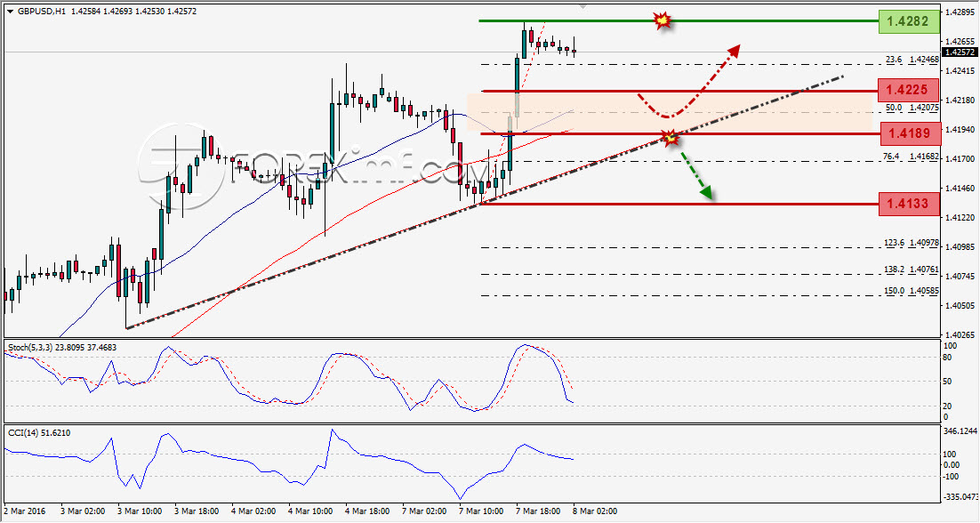
Task: Click price axis value 1.41220
Action: pyautogui.click(x=960, y=217)
